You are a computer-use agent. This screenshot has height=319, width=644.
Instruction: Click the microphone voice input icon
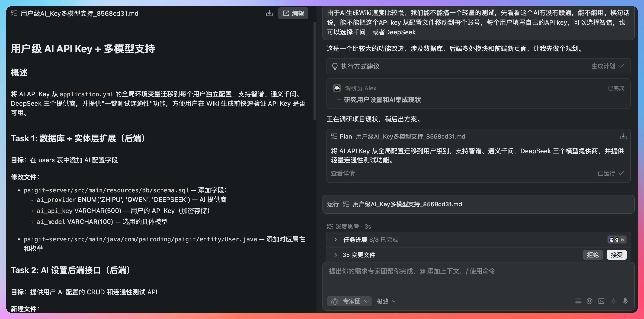click(625, 301)
